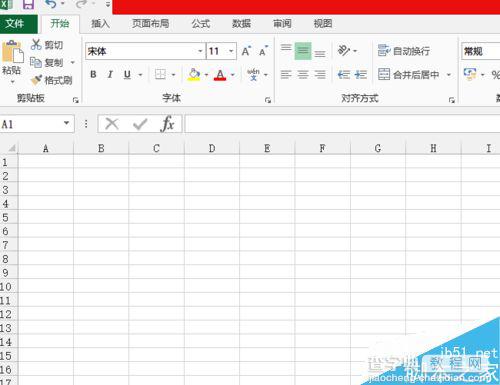Toggle Align Left icon
Image resolution: width=500 pixels, height=385 pixels.
[x=286, y=74]
